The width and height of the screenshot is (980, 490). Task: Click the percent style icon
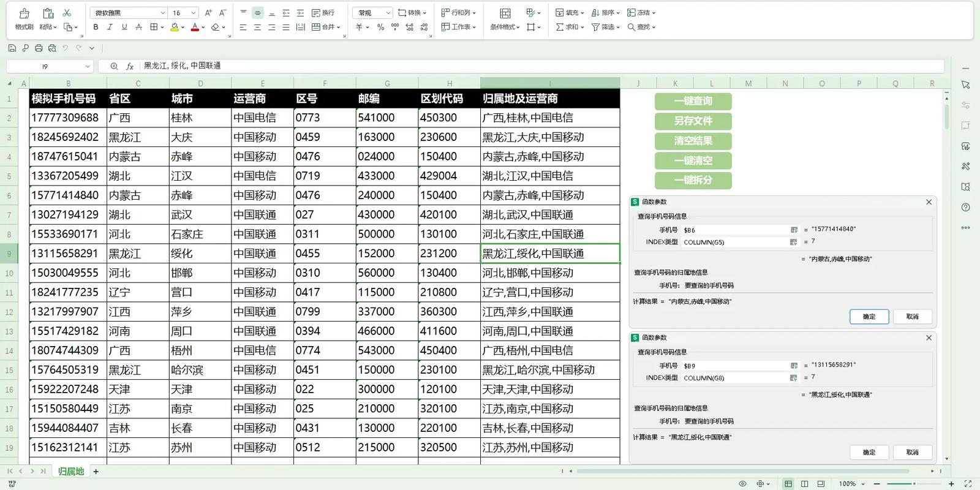380,27
